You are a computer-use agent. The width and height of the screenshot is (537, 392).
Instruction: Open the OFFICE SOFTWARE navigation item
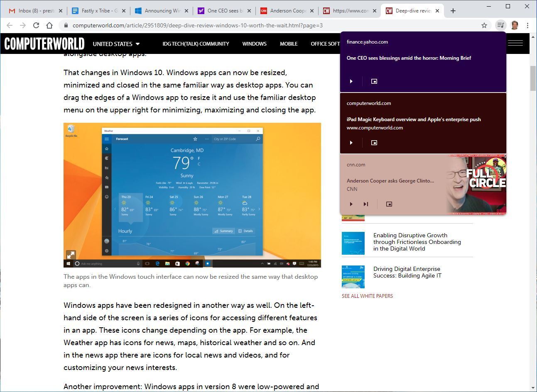point(325,44)
